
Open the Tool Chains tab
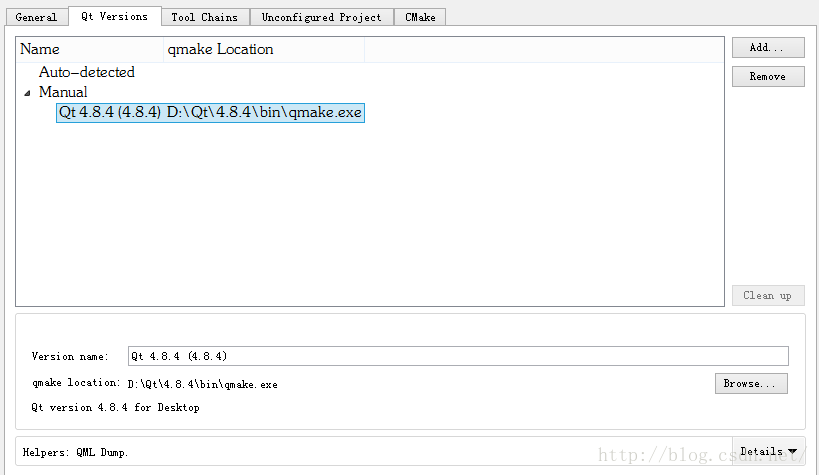[x=205, y=17]
